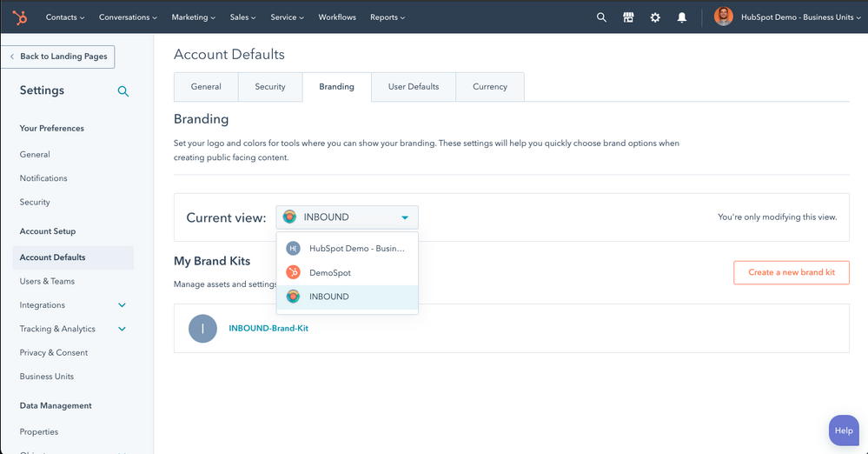Click the My Brand Kits heading
Viewport: 868px width, 454px height.
coord(212,261)
